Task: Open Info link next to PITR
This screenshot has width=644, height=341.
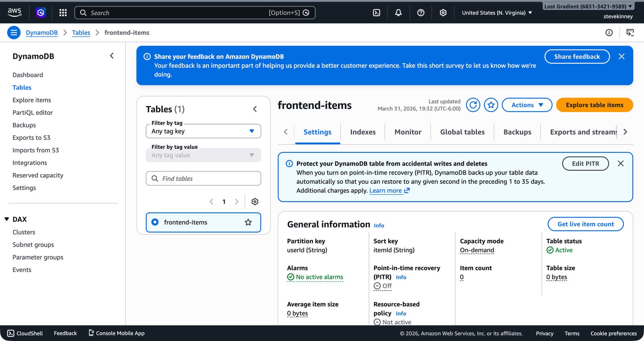Action: point(401,277)
